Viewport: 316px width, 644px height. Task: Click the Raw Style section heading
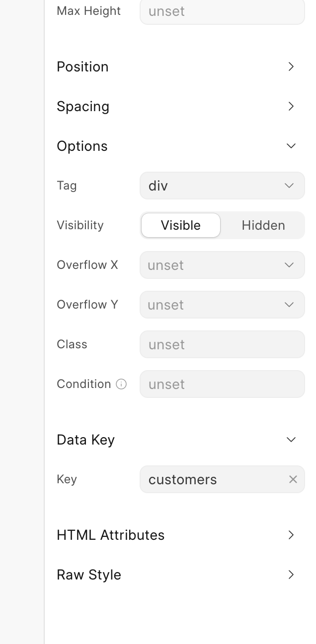(x=89, y=575)
